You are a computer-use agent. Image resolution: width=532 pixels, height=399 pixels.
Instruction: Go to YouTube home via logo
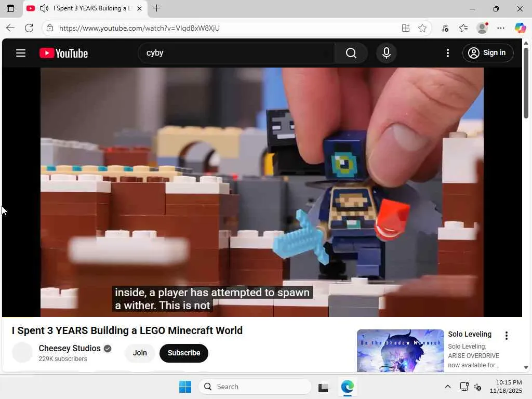tap(63, 53)
